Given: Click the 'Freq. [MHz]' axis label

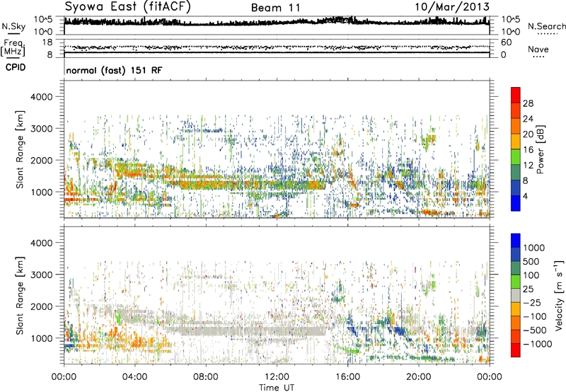Looking at the screenshot, I should click(13, 48).
